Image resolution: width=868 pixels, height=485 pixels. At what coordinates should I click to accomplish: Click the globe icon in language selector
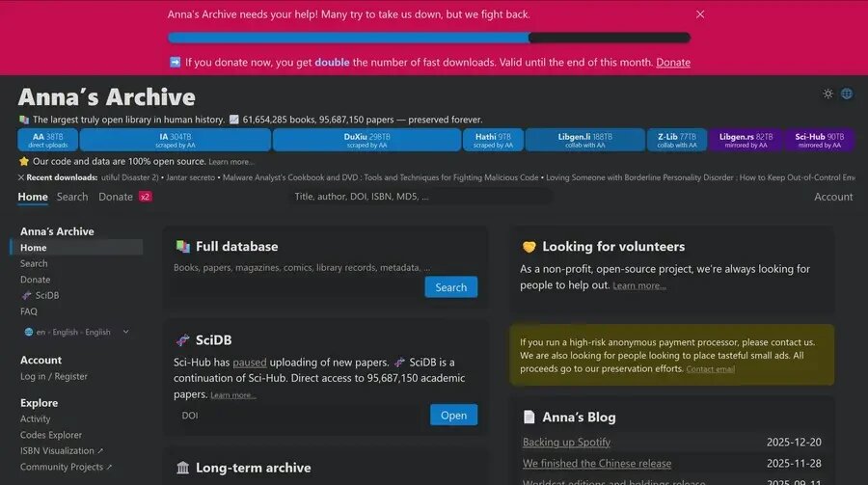(x=29, y=333)
